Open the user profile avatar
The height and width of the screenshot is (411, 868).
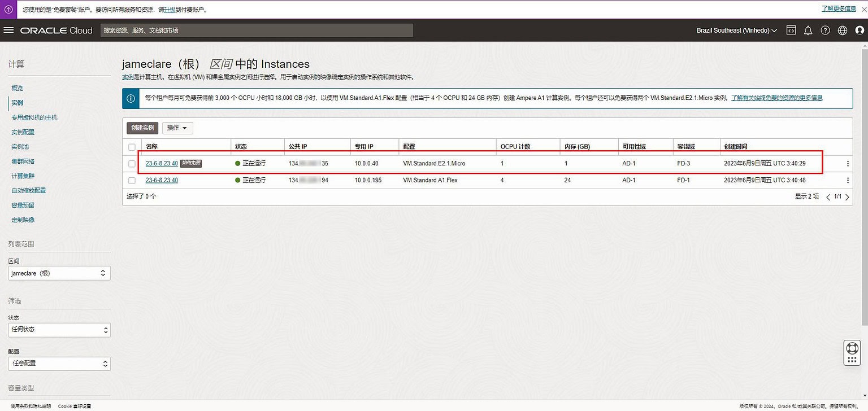click(x=860, y=30)
